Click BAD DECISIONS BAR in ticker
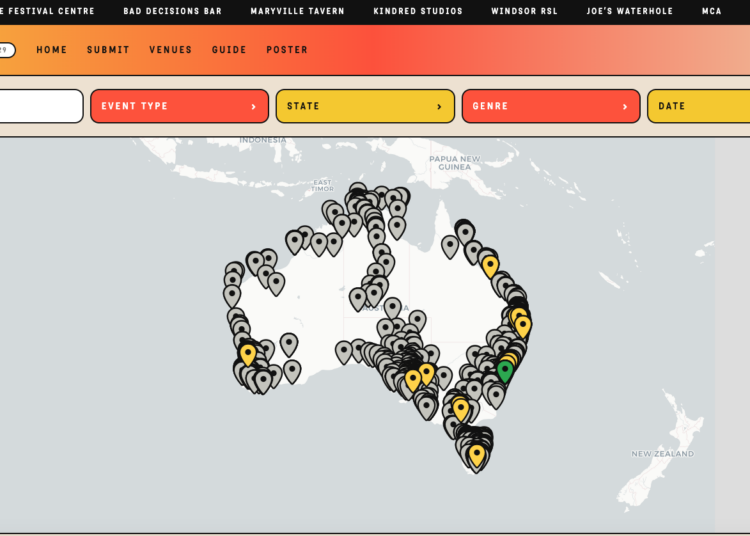750x536 pixels. coord(173,11)
